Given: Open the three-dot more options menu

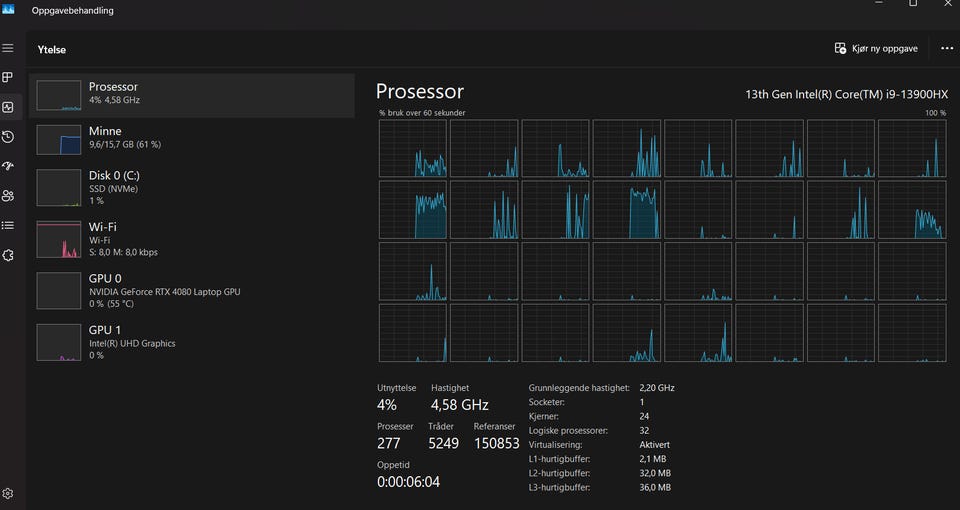Looking at the screenshot, I should [x=947, y=48].
